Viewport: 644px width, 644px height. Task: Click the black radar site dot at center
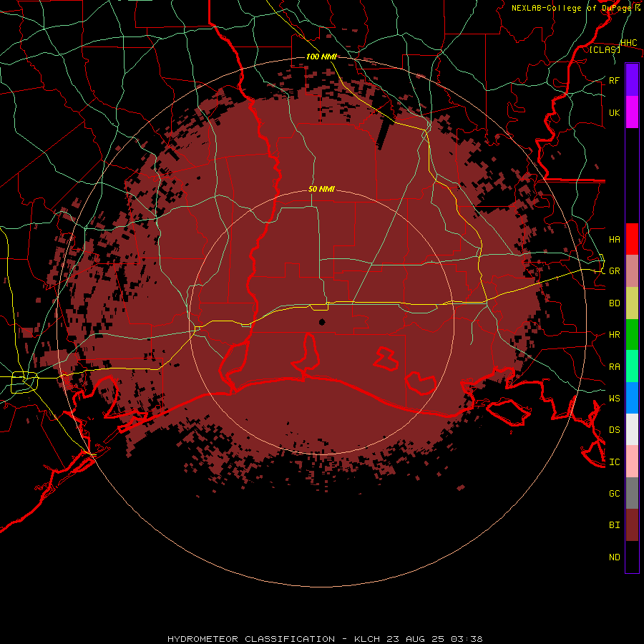(x=322, y=322)
